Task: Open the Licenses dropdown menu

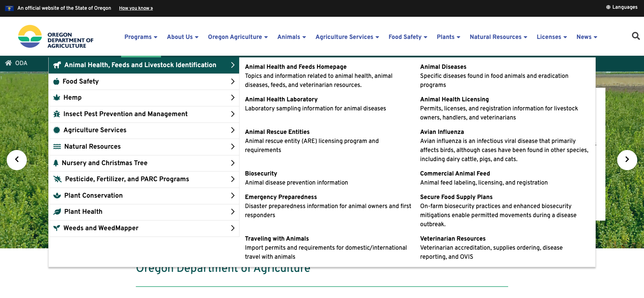Action: (x=552, y=37)
